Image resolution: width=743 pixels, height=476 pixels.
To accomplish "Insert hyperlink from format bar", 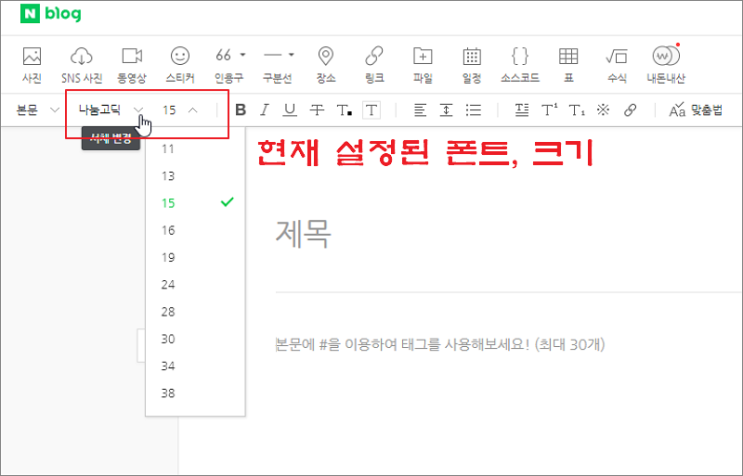I will [x=630, y=110].
